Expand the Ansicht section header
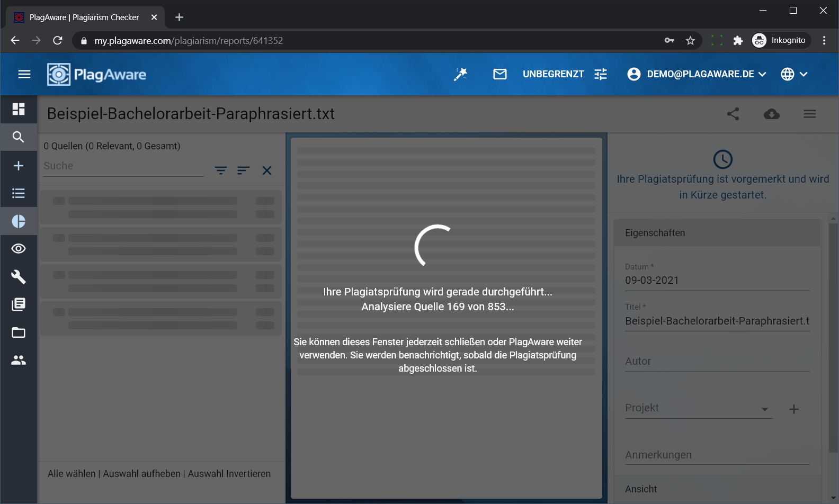The image size is (839, 504). pos(717,489)
